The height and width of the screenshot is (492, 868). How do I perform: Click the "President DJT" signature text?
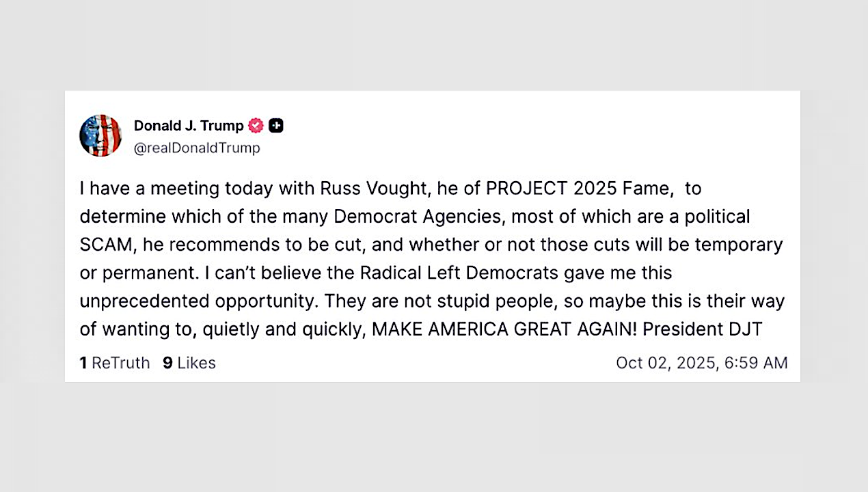pos(703,329)
